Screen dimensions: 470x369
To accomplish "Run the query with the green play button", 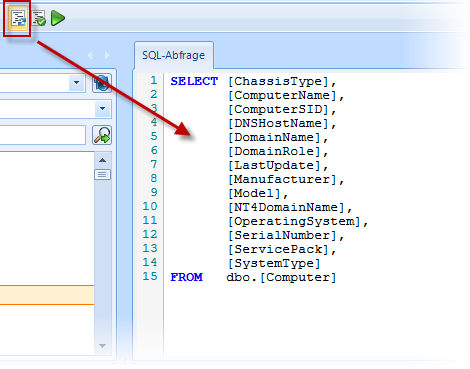I will tap(58, 18).
